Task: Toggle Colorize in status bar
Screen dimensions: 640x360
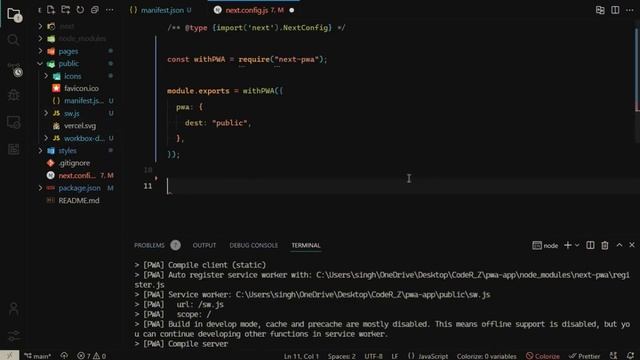Action: [542, 356]
